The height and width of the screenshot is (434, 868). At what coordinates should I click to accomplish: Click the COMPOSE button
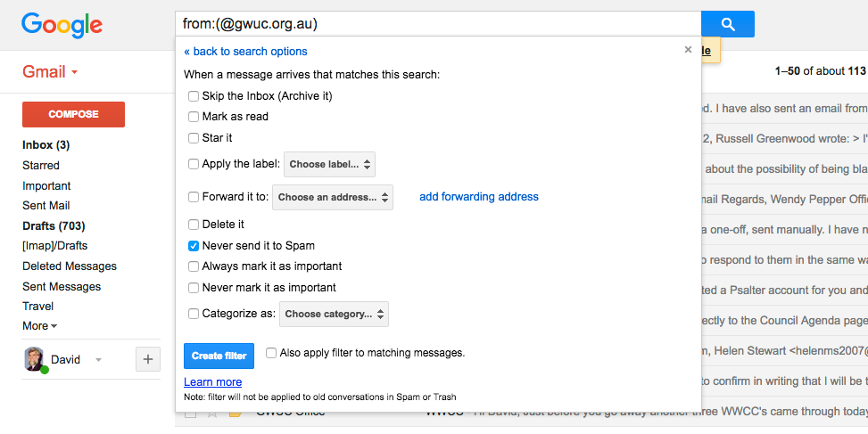(73, 114)
